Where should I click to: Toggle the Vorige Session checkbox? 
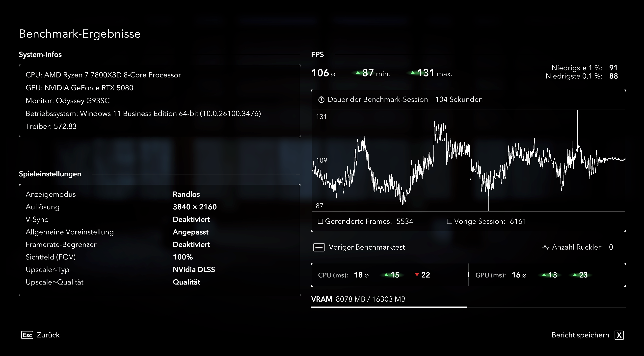449,221
